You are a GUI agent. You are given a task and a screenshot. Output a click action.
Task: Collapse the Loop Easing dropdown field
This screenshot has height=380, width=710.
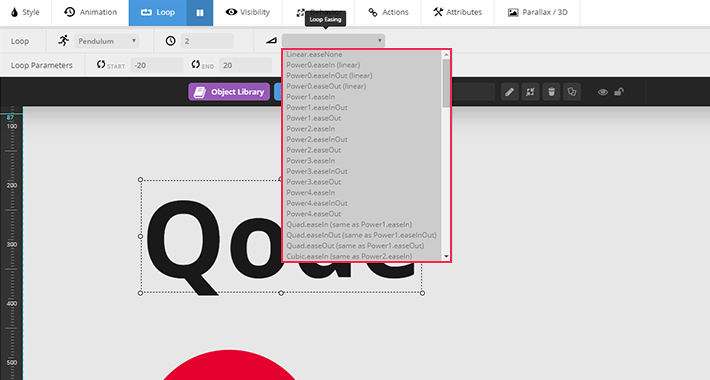pos(333,41)
